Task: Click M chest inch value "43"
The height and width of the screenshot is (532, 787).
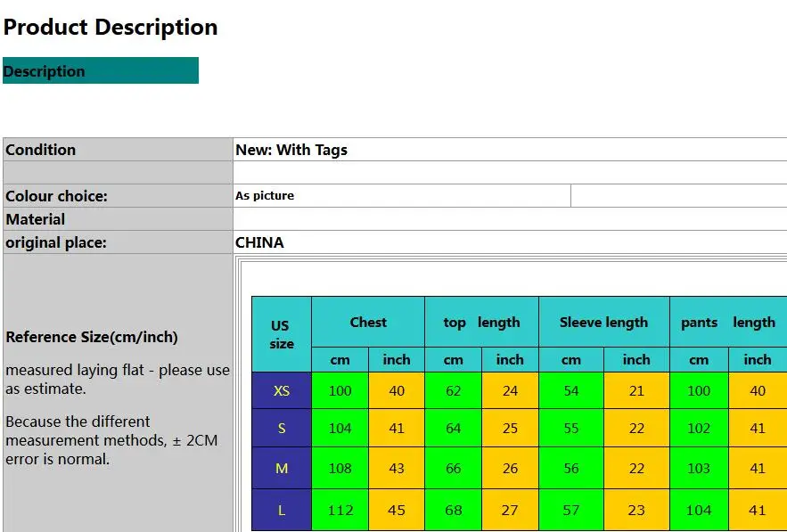Action: click(397, 468)
